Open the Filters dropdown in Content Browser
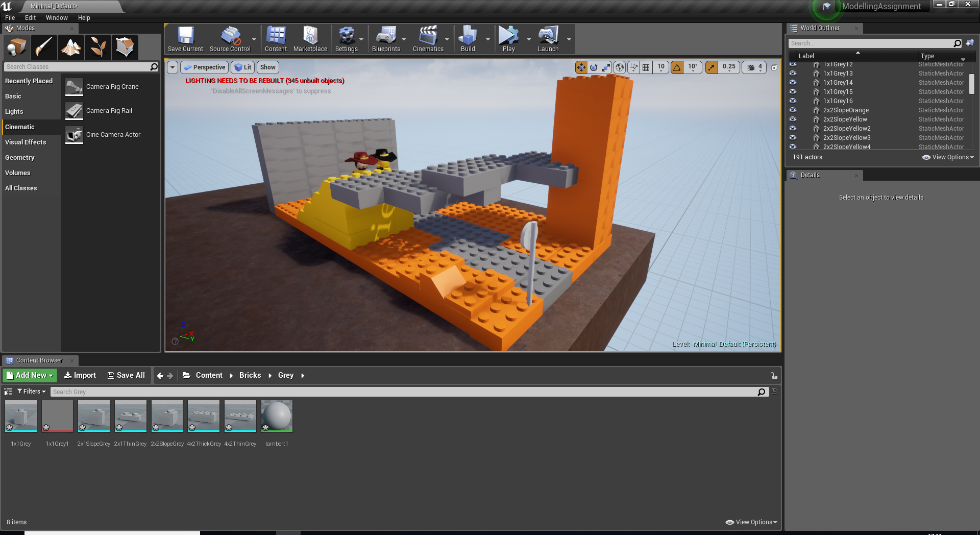This screenshot has height=535, width=980. pos(32,392)
